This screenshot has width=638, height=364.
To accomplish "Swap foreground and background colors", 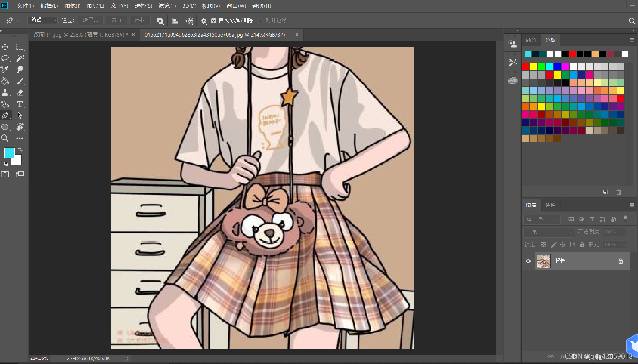I will (20, 150).
